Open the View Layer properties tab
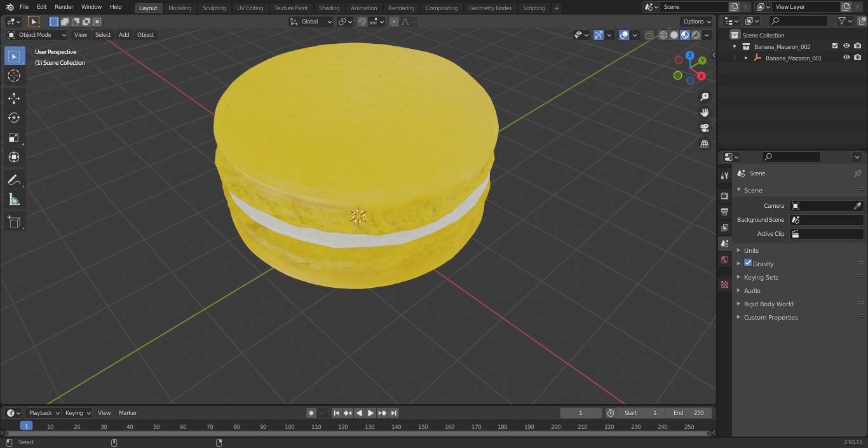 click(724, 227)
